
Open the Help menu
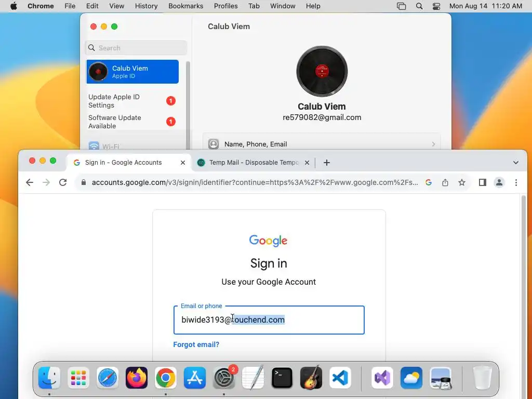313,6
